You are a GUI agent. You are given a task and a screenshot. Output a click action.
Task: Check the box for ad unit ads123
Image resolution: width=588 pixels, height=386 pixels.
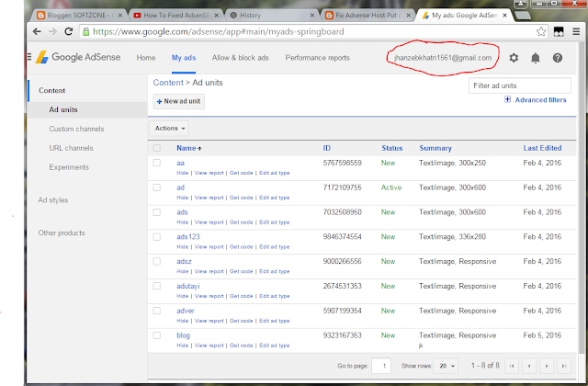157,237
